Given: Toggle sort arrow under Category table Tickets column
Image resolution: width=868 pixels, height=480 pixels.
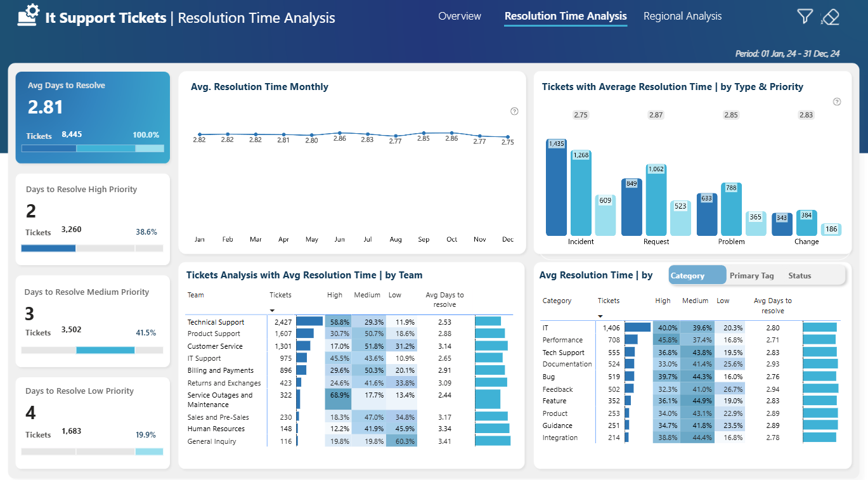Looking at the screenshot, I should tap(600, 316).
